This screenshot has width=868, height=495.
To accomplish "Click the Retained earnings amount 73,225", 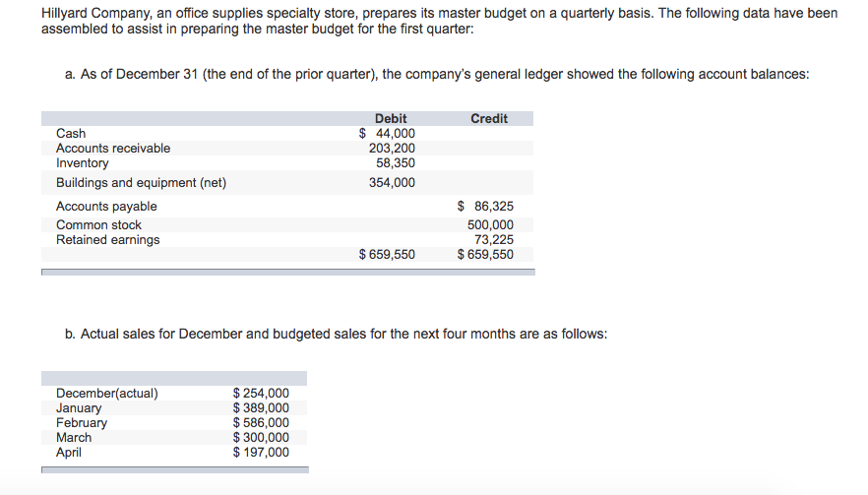I will (494, 239).
